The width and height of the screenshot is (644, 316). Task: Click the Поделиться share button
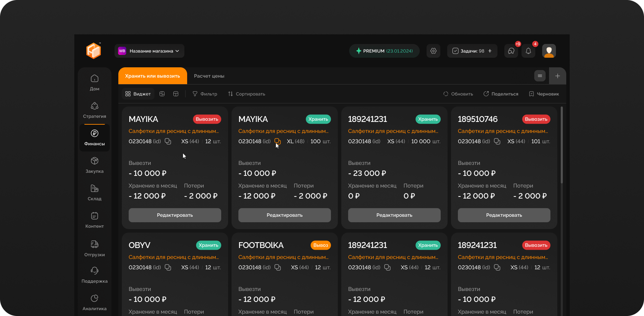click(x=501, y=94)
